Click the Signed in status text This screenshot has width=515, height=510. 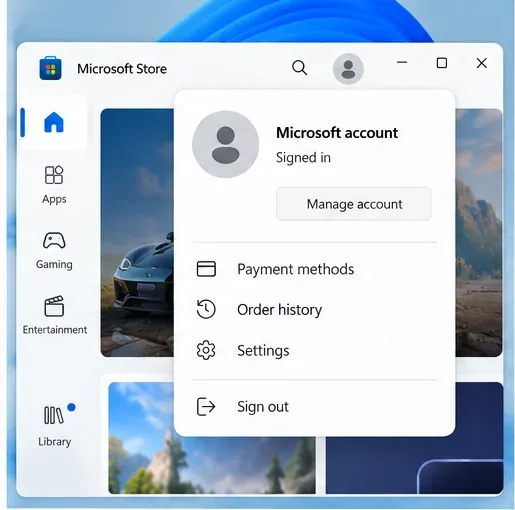click(x=303, y=157)
